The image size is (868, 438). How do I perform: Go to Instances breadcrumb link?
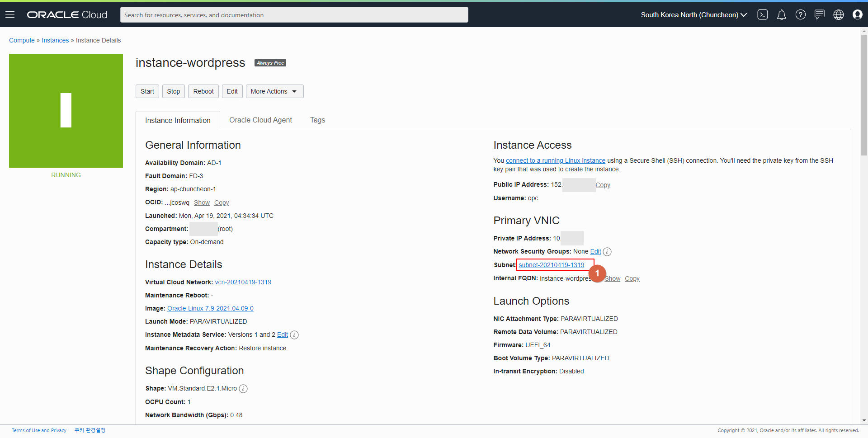pos(55,40)
